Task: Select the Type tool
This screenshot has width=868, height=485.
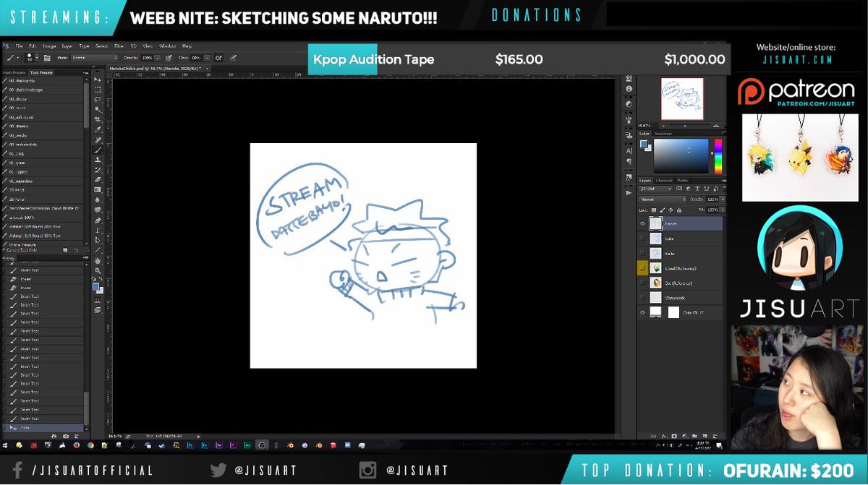Action: click(98, 229)
